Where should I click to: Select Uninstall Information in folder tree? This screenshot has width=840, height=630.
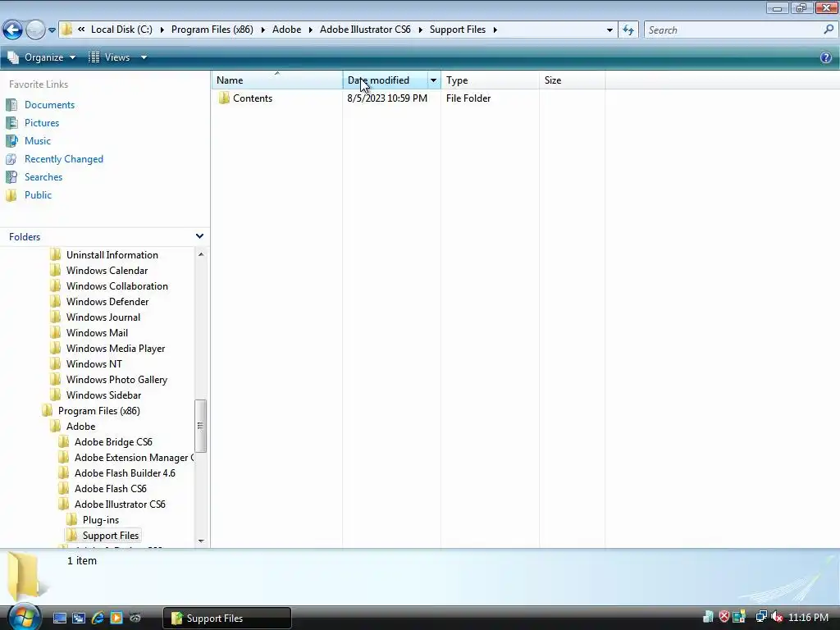(x=112, y=255)
